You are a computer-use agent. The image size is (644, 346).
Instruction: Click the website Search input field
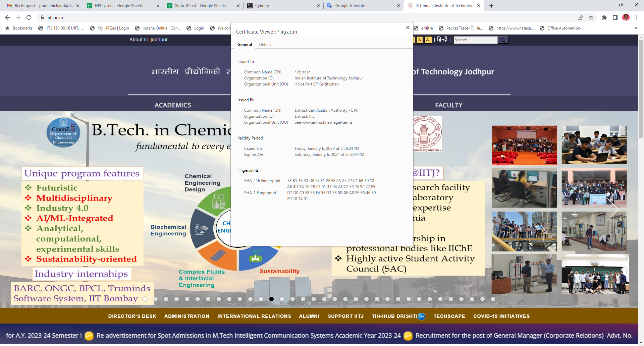coord(476,40)
